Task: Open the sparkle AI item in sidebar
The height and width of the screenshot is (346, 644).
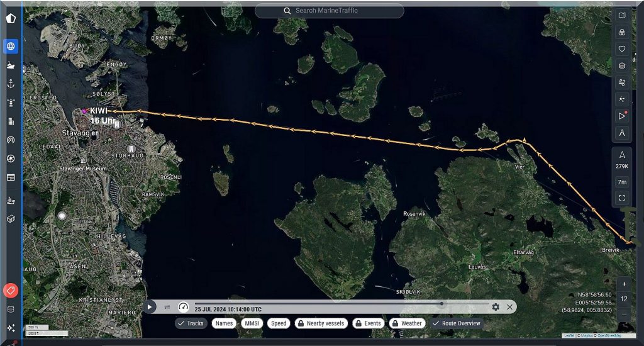Action: click(11, 328)
